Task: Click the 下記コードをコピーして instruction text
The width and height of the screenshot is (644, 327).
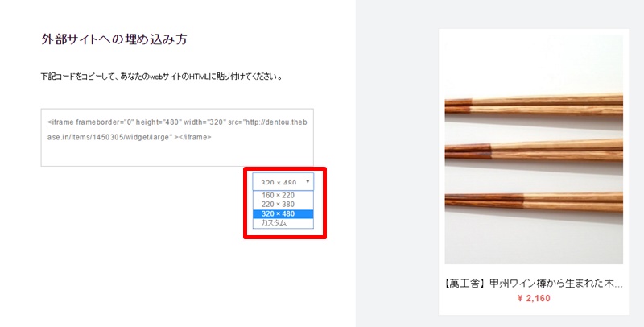Action: click(x=162, y=77)
